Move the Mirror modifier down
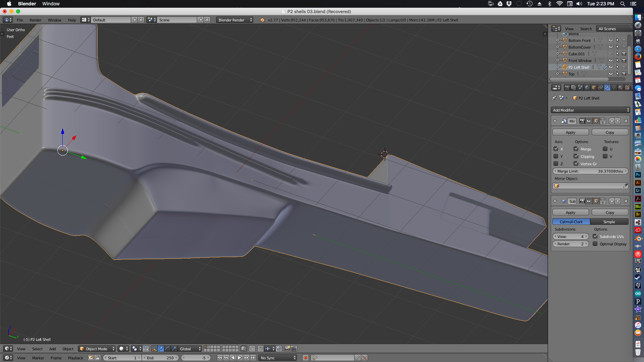644x362 pixels. (618, 121)
